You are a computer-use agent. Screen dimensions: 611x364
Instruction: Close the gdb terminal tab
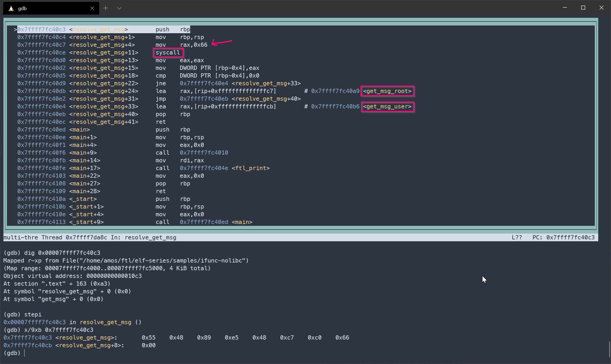click(x=92, y=8)
